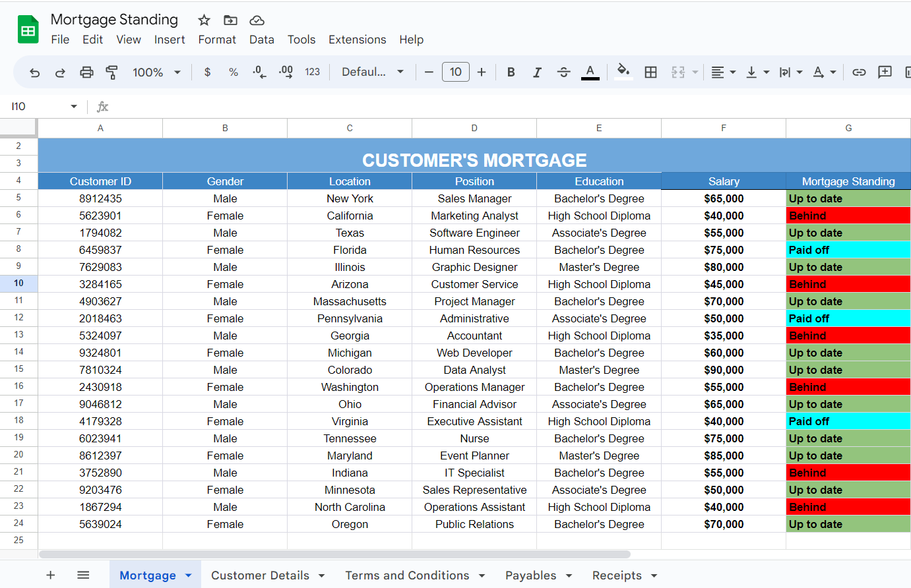911x588 pixels.
Task: Toggle strikethrough formatting
Action: point(563,72)
